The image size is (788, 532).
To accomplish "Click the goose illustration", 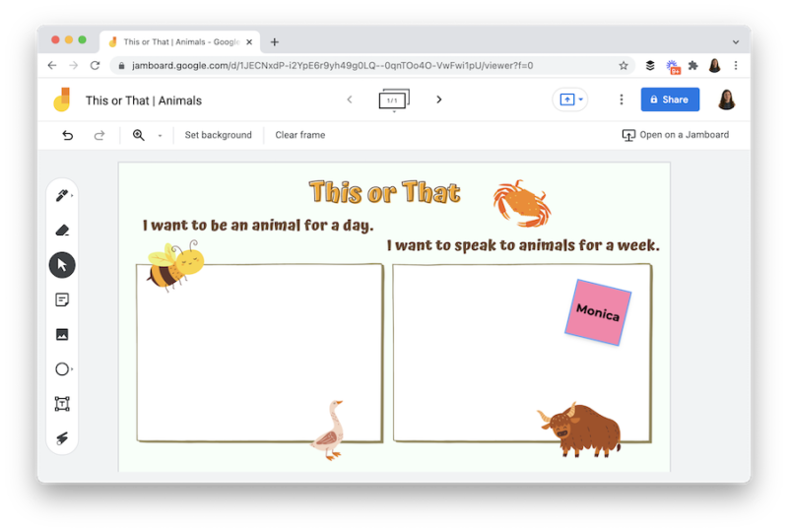I will (x=329, y=430).
